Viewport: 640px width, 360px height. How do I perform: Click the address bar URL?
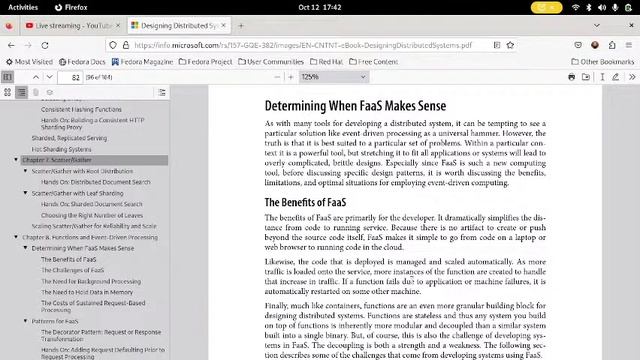tap(303, 45)
